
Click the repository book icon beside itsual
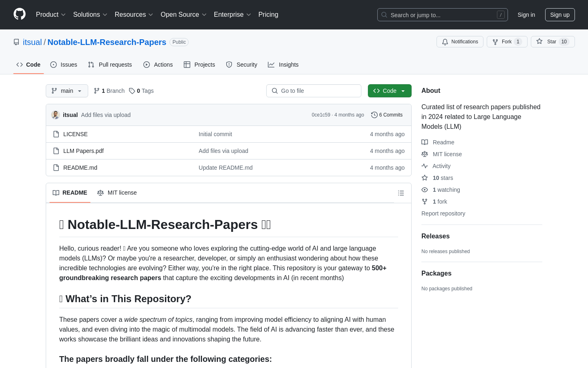(x=16, y=42)
